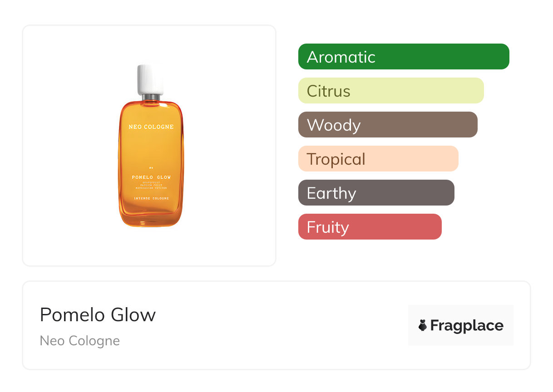Click the Fragplace bottle logo icon
553x392 pixels.
click(423, 325)
